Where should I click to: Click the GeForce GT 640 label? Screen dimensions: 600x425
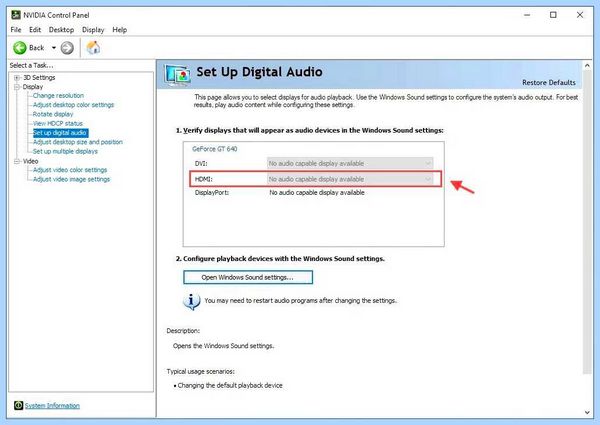(215, 149)
